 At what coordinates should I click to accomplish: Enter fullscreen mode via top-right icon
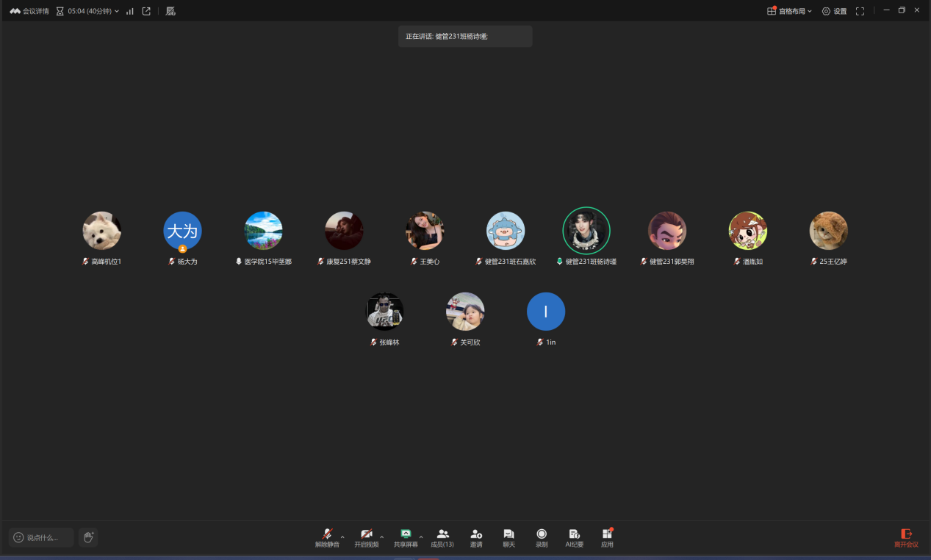coord(860,11)
